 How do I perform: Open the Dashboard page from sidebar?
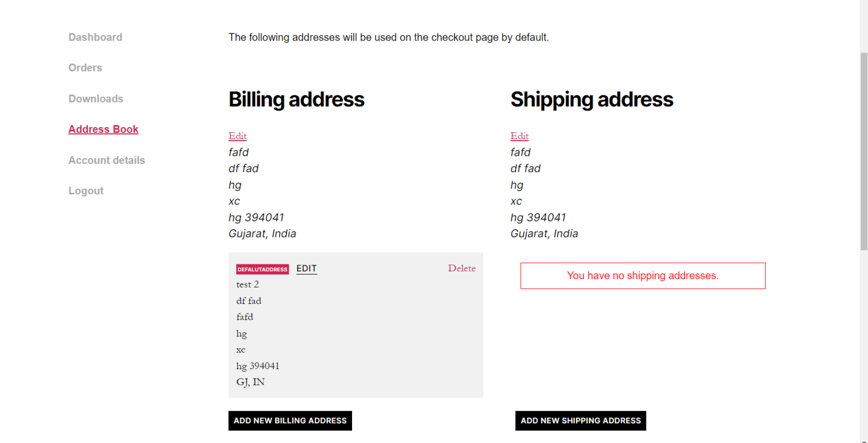[95, 37]
